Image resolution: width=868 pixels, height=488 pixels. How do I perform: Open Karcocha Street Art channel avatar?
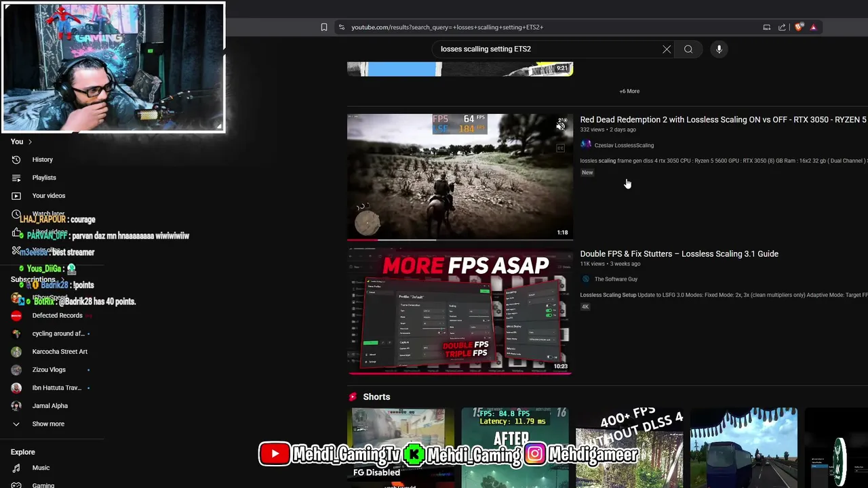(16, 352)
